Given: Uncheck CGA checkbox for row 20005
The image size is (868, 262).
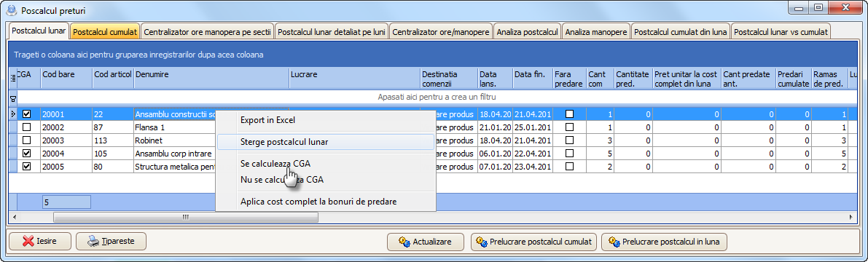Looking at the screenshot, I should (26, 167).
